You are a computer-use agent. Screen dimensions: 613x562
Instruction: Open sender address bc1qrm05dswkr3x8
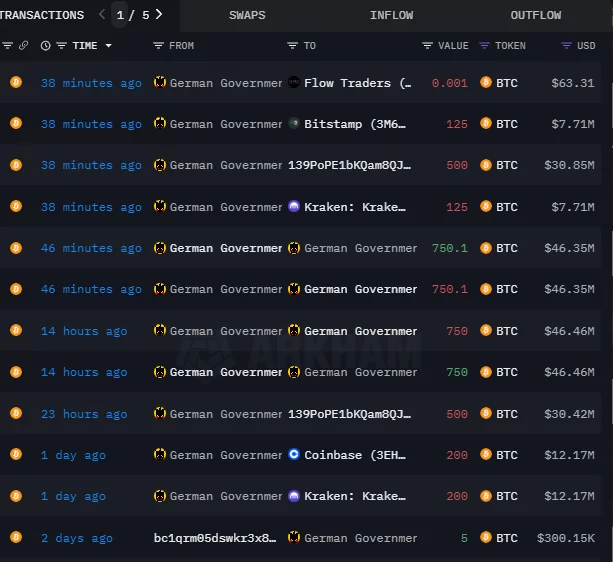[215, 538]
